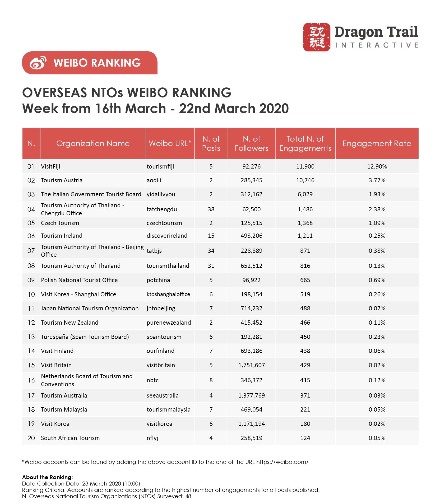The width and height of the screenshot is (440, 504).
Task: Click the About the Ranking heading
Action: click(47, 477)
